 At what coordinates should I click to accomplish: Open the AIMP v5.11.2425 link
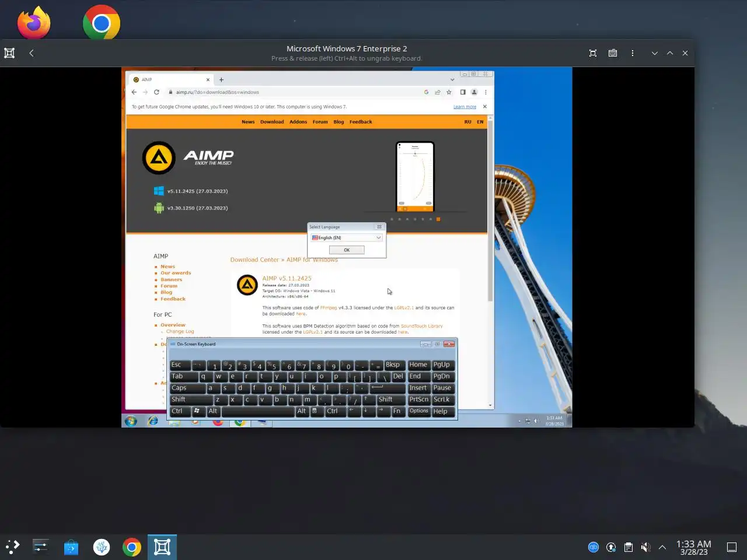point(287,278)
